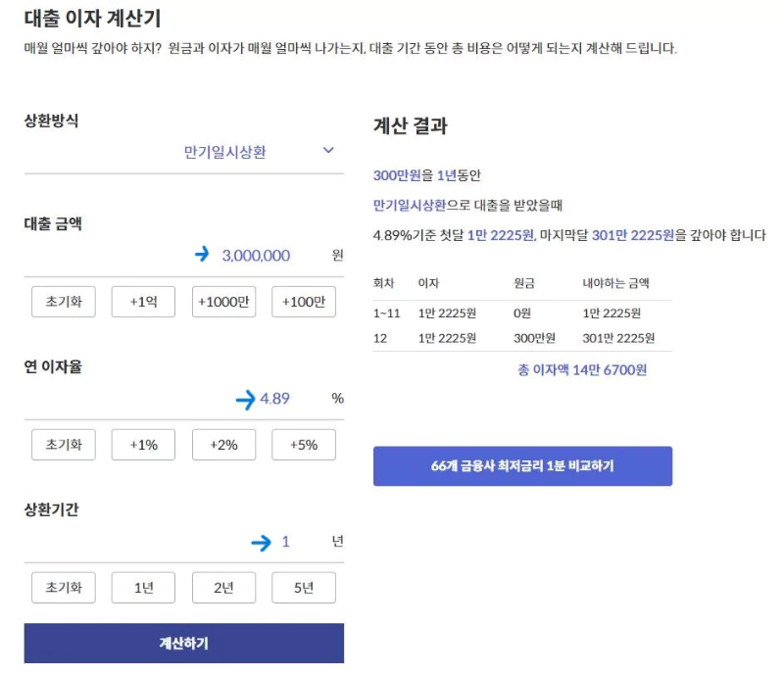Click the 66개 금융사 최저금리 비교하기 banner
Screen dimensions: 784x675
pyautogui.click(x=522, y=466)
